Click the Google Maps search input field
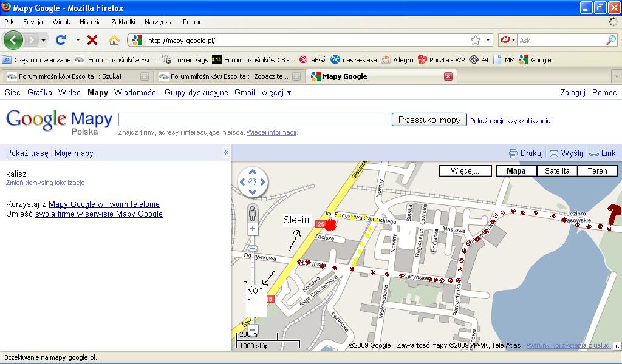The image size is (622, 364). [253, 120]
